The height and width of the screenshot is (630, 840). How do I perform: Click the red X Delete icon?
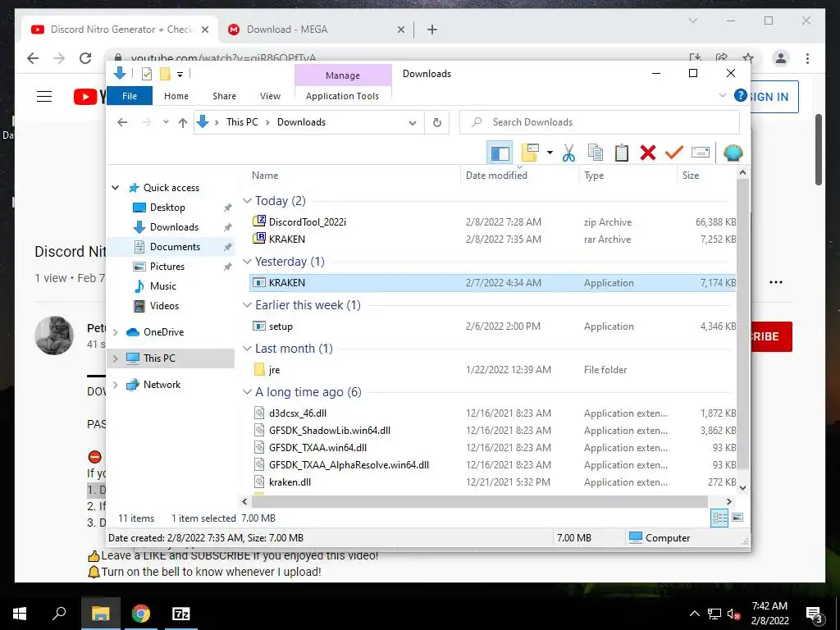pyautogui.click(x=648, y=153)
